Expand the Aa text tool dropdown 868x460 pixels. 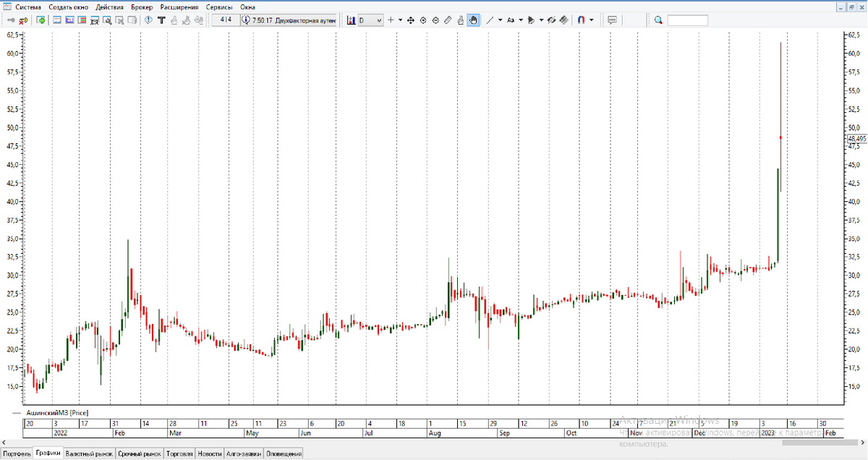[x=521, y=20]
